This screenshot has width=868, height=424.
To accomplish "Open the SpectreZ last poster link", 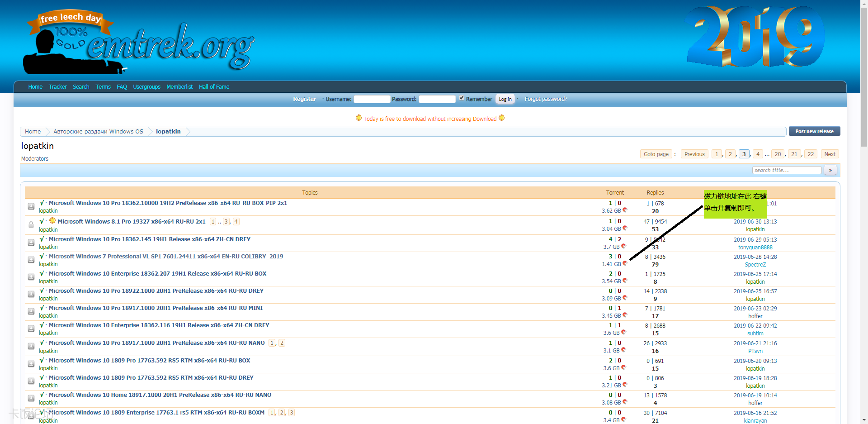I will [x=755, y=265].
